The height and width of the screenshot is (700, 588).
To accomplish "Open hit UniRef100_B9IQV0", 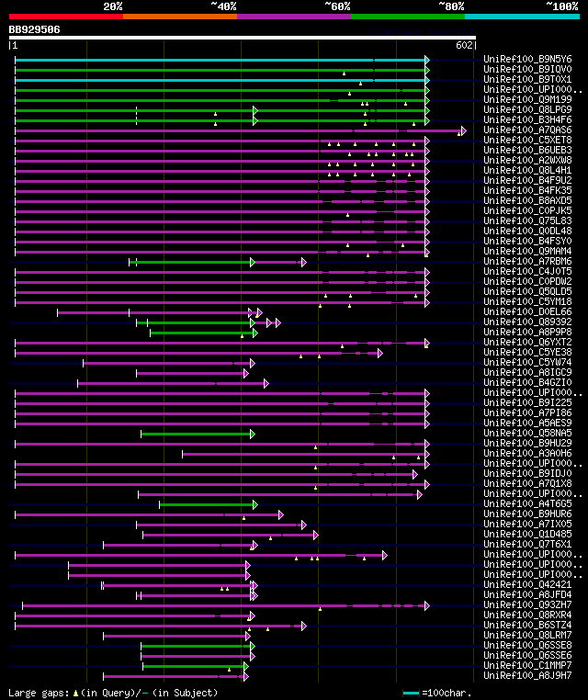I will click(x=527, y=69).
